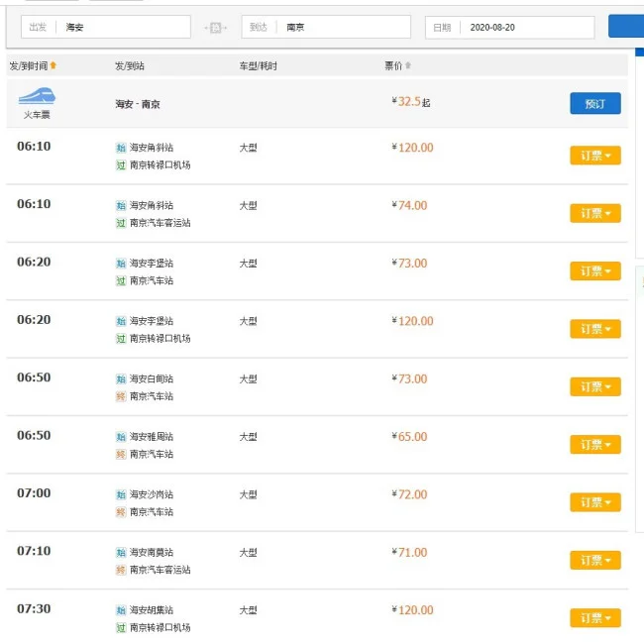Open 订票 dropdown for 07:10 trip
This screenshot has height=644, width=644.
(595, 561)
